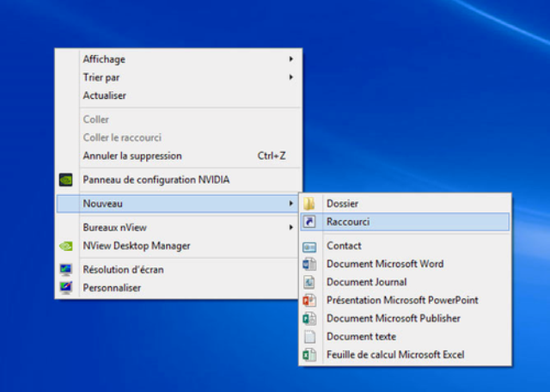Click the Word document icon
Image resolution: width=550 pixels, height=392 pixels.
coord(309,264)
